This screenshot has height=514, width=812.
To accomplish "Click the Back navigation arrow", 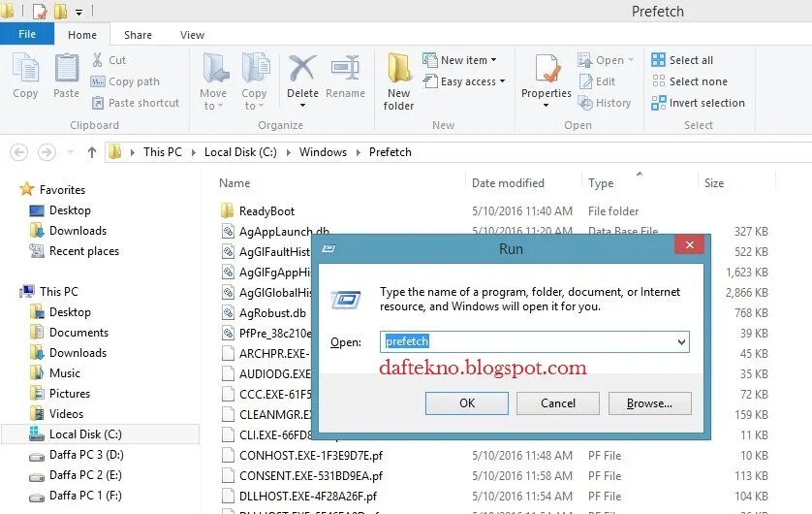I will [19, 152].
